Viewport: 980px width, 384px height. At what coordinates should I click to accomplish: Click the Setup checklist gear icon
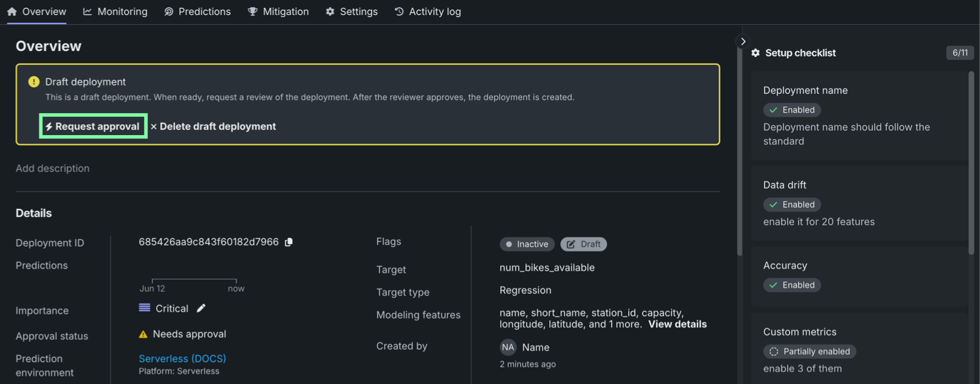pyautogui.click(x=756, y=53)
